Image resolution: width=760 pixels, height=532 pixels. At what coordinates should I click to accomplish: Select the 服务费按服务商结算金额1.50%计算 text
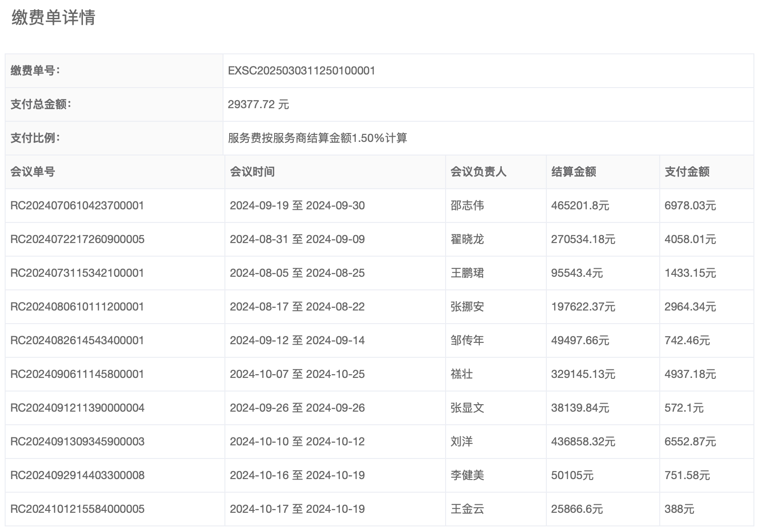click(x=317, y=138)
